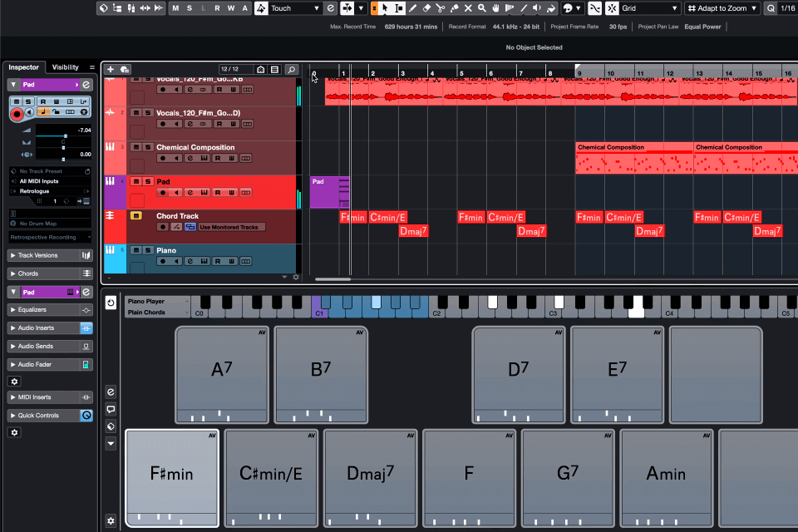Open the Chord Assistant speech bubble icon
Viewport: 798px width, 532px height.
pyautogui.click(x=111, y=409)
